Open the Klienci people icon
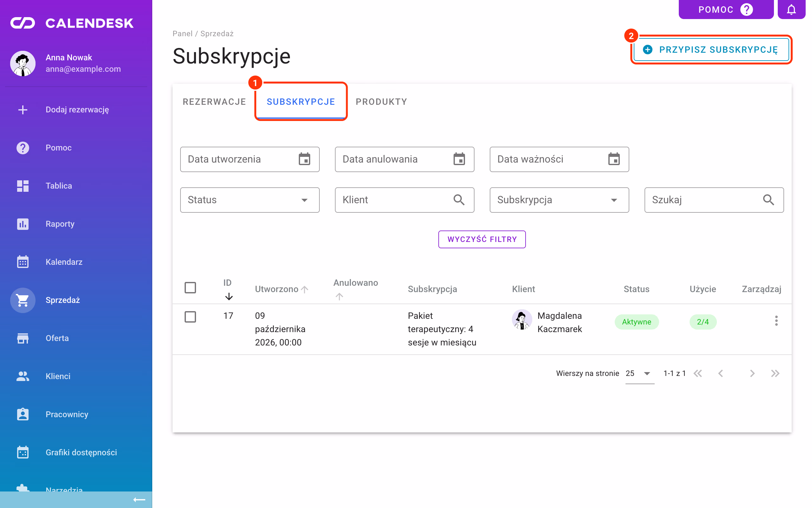Viewport: 812px width, 508px height. tap(23, 376)
